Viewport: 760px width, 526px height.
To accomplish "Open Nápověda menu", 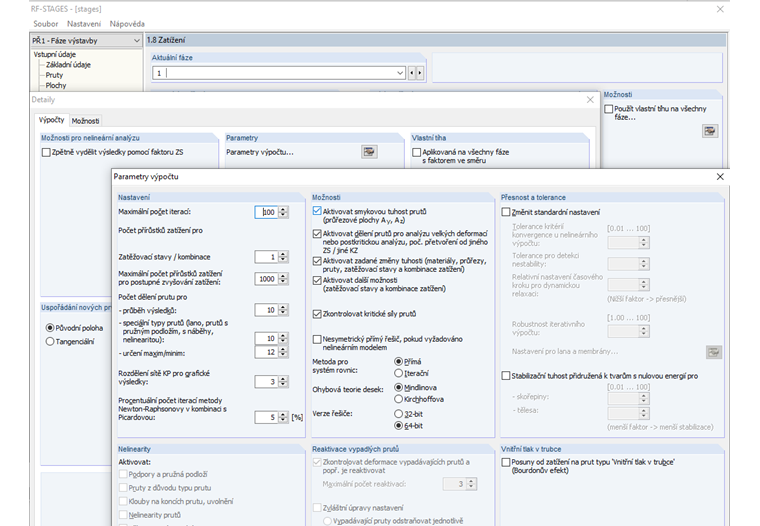I will [x=127, y=24].
